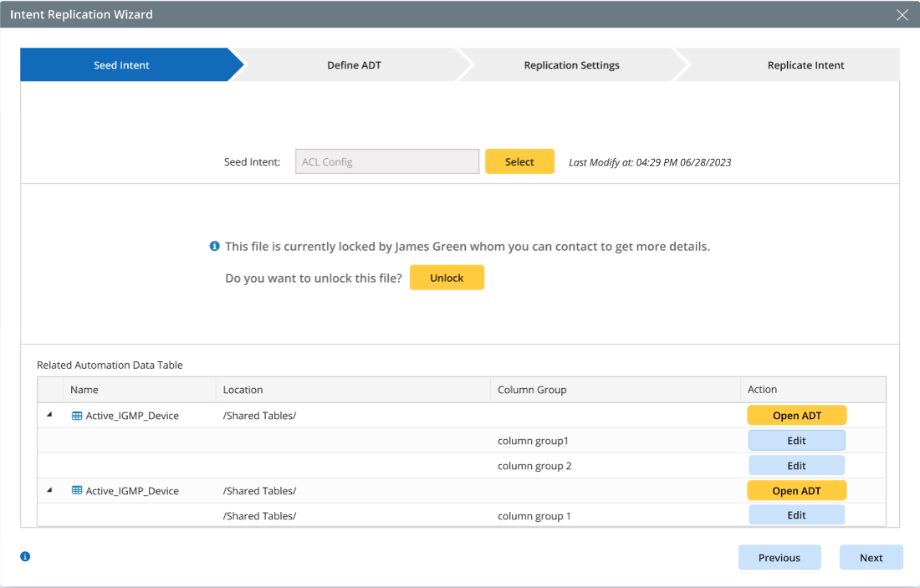Click table icon of second Active_IGMP_Device row

(77, 491)
